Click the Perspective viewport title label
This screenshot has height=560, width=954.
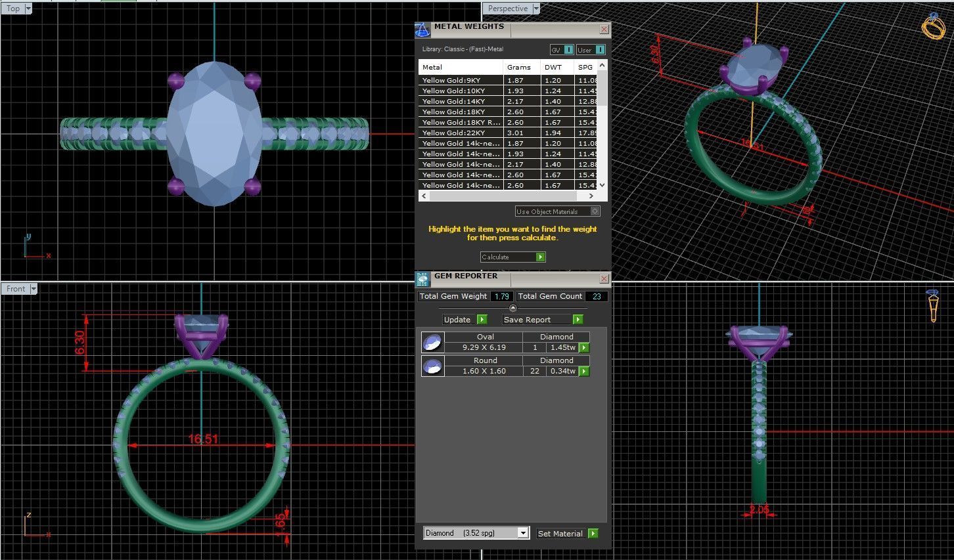click(508, 9)
